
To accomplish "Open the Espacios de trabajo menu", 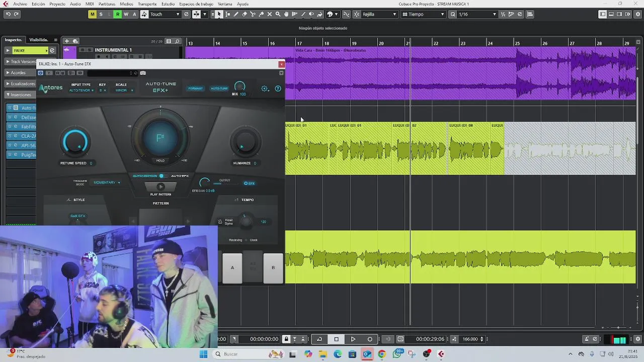I will coord(196,4).
